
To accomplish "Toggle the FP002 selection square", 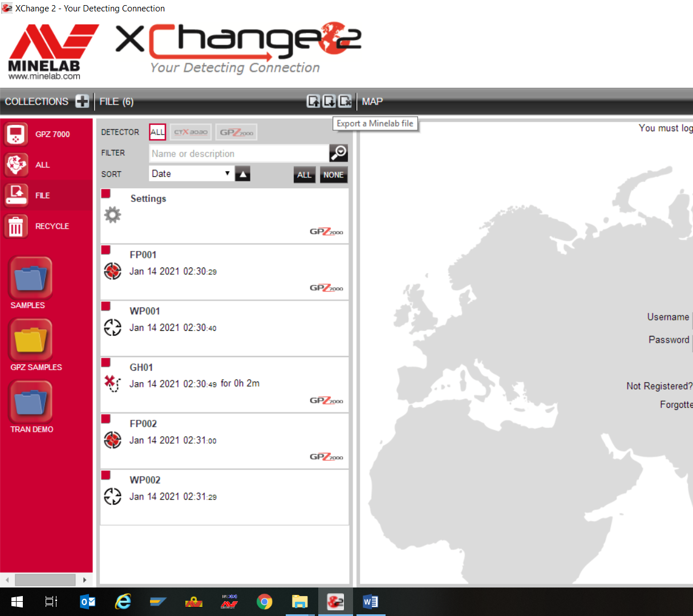I will coord(106,419).
